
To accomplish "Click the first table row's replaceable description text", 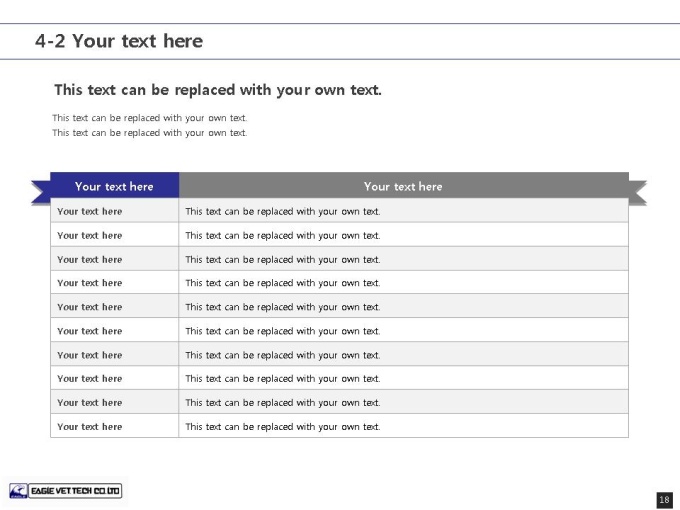I will pyautogui.click(x=283, y=212).
